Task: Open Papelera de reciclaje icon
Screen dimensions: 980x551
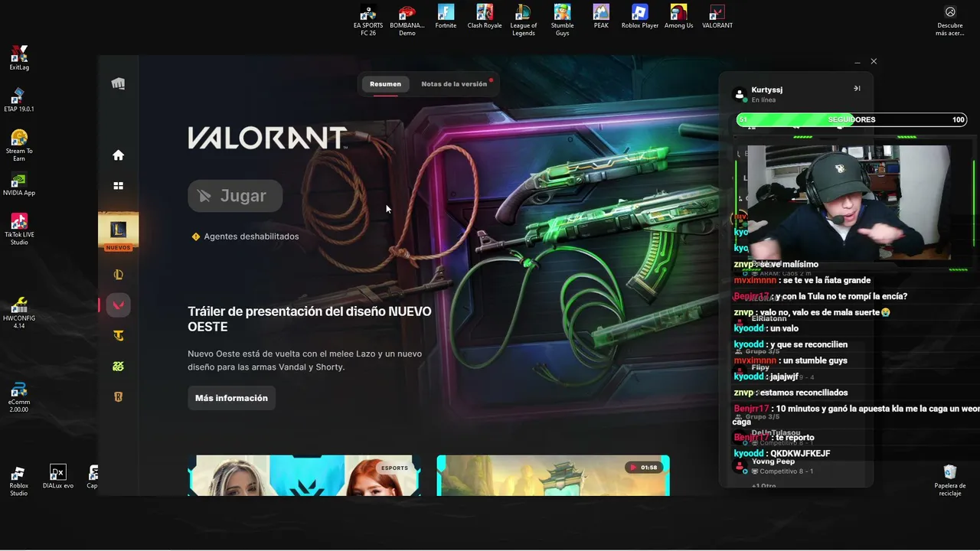Action: 950,481
